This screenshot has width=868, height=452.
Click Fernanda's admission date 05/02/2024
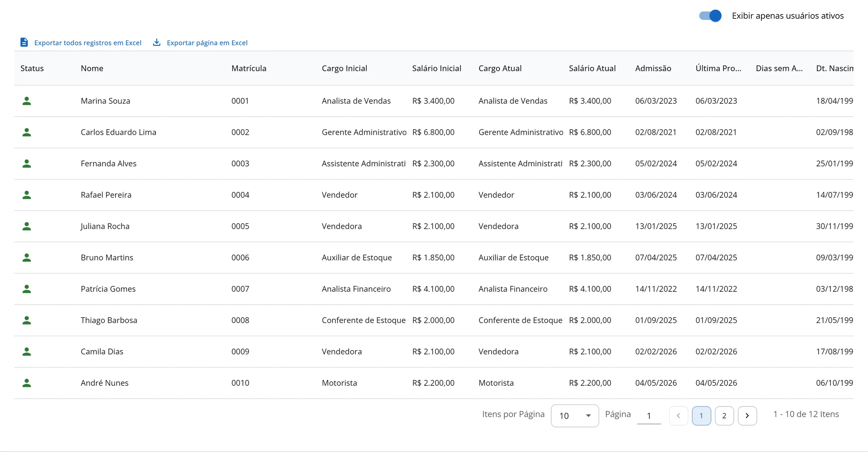pos(656,163)
